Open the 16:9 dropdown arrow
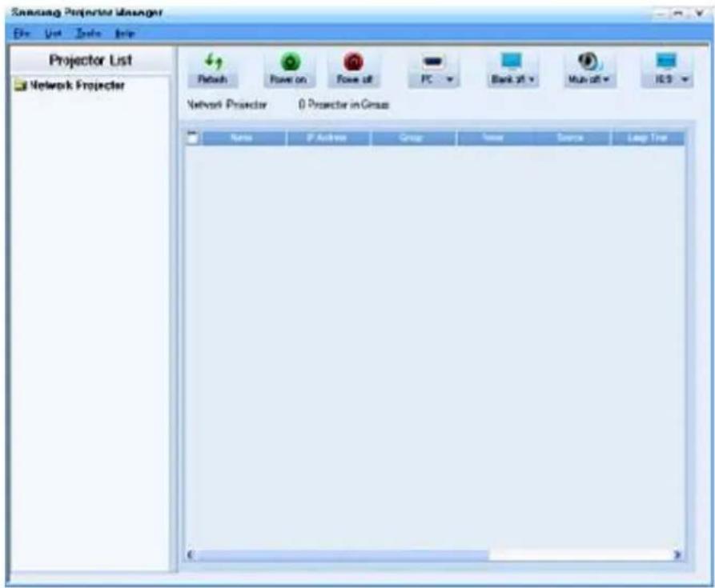Viewport: 715px width, 588px height. click(685, 80)
